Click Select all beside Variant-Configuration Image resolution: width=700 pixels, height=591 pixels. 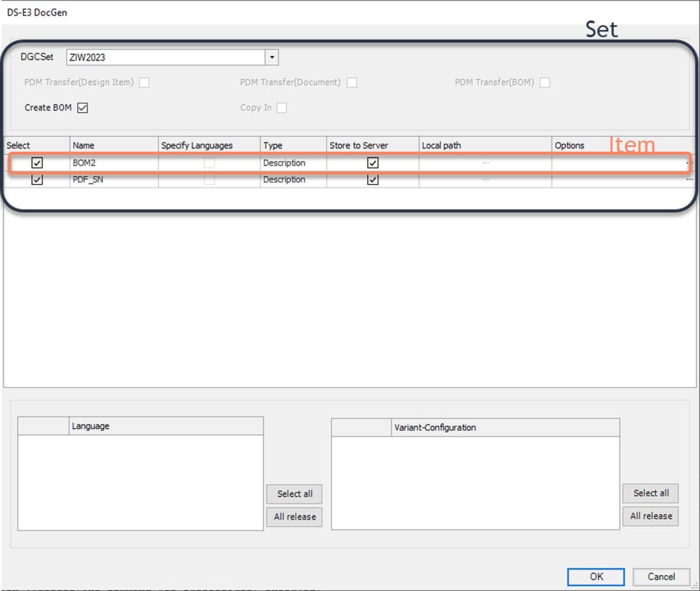(x=650, y=493)
